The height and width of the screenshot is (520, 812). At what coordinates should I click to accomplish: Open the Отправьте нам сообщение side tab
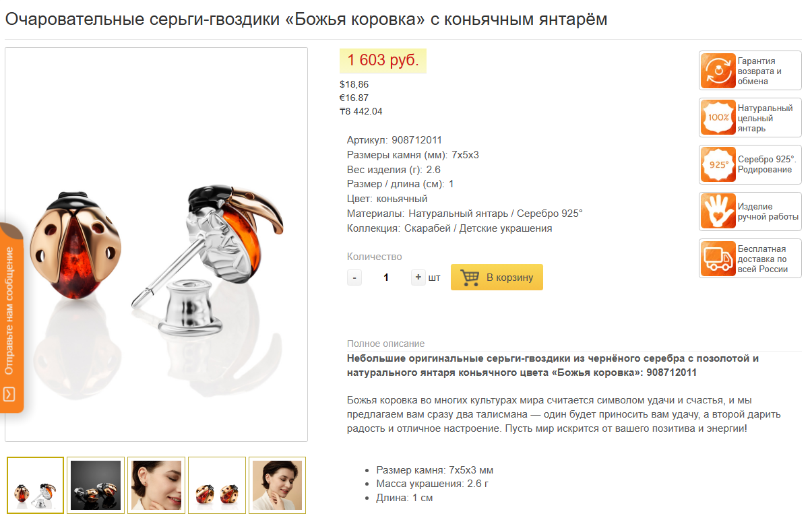11,317
